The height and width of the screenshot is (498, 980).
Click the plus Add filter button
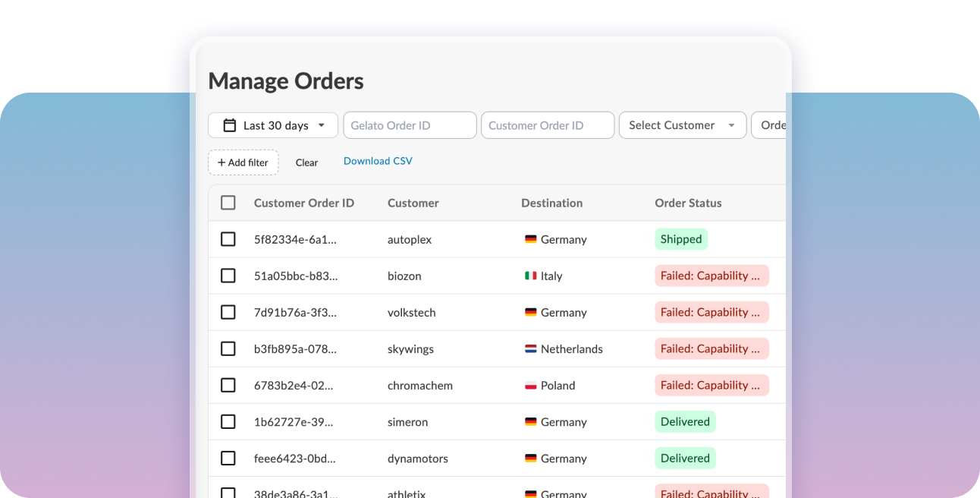pos(243,162)
